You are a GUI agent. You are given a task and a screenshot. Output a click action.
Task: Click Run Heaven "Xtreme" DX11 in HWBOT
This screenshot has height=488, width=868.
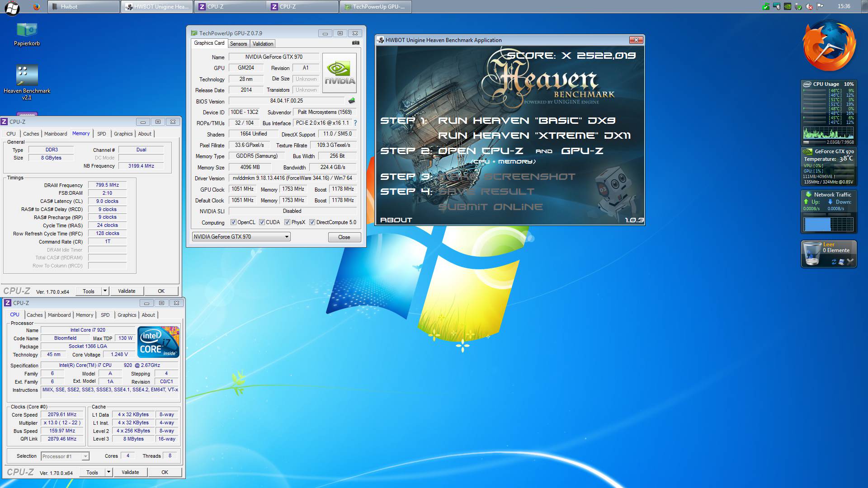[x=534, y=136]
